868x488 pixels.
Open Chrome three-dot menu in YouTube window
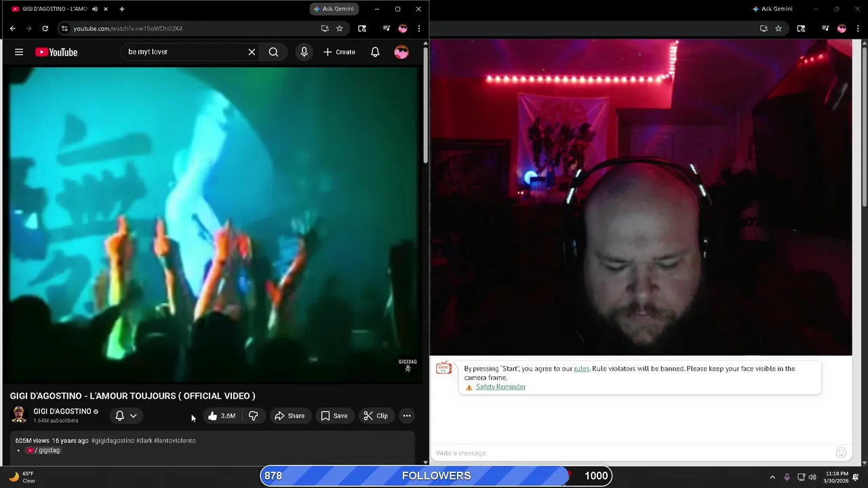click(x=419, y=28)
